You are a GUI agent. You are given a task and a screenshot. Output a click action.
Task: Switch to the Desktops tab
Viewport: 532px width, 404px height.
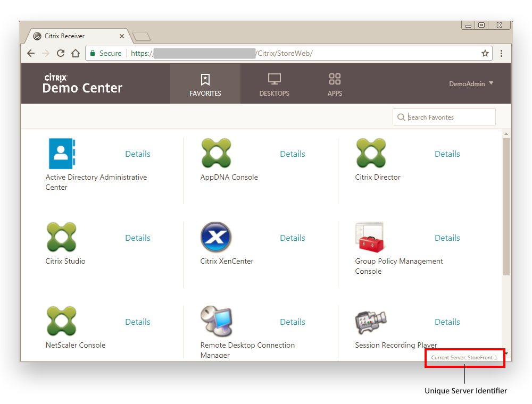274,83
